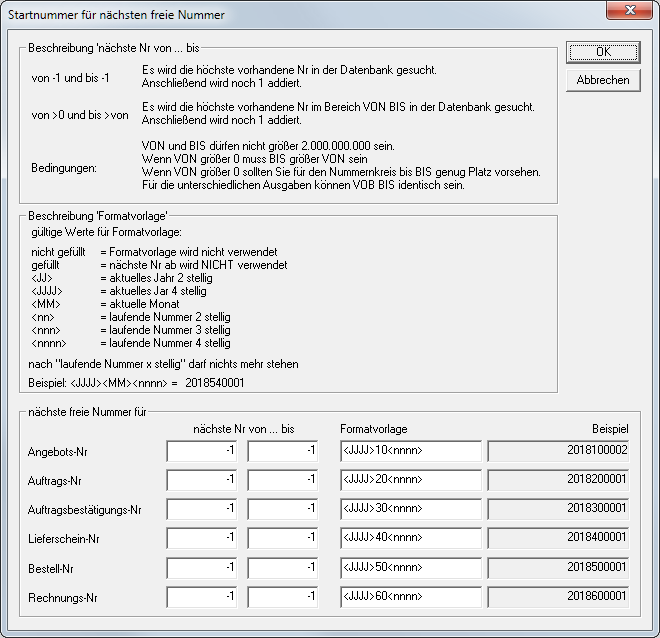Edit the Lieferschein-Nr Formatvorlage field
This screenshot has width=660, height=638.
coord(410,539)
